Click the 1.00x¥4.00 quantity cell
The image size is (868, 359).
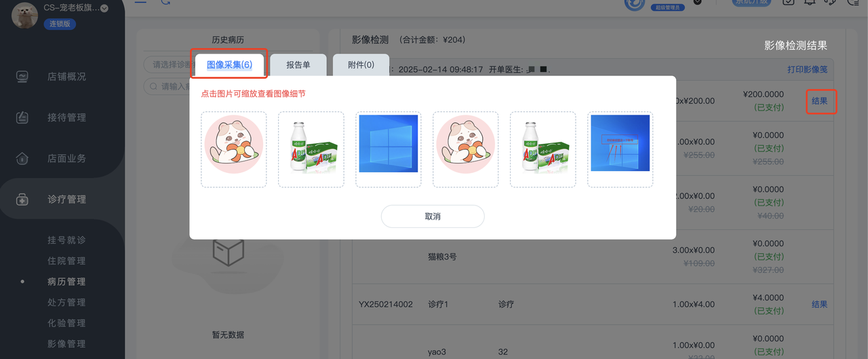(694, 305)
